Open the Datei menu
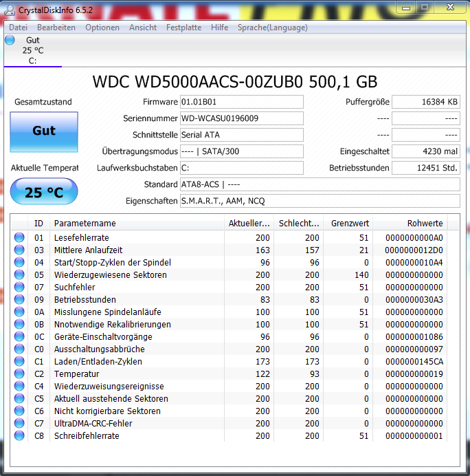The width and height of the screenshot is (470, 476). click(18, 28)
